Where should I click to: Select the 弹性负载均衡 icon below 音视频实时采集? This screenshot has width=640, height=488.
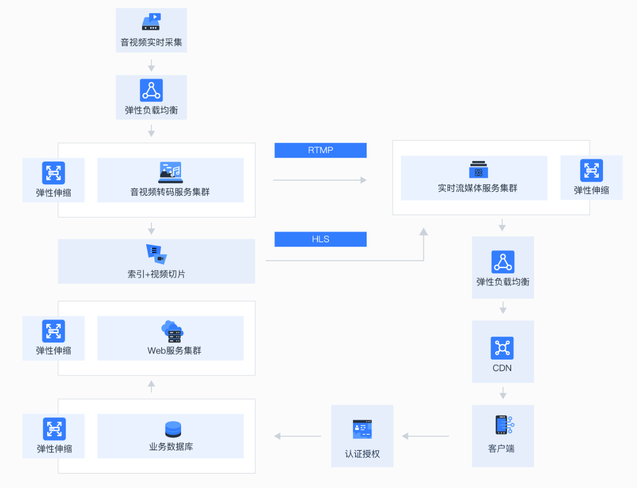tap(151, 91)
